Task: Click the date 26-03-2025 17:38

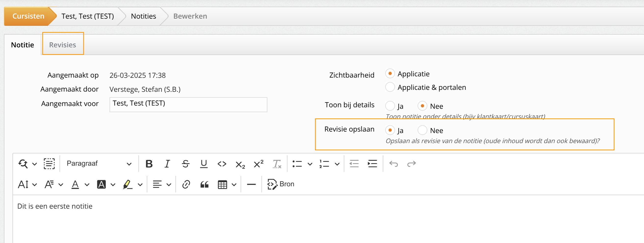Action: [x=137, y=75]
